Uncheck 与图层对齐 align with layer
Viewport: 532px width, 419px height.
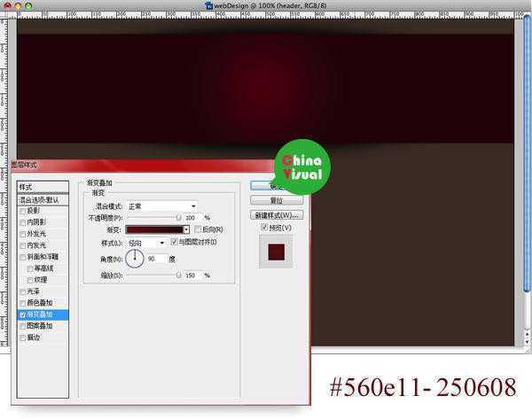pos(174,242)
